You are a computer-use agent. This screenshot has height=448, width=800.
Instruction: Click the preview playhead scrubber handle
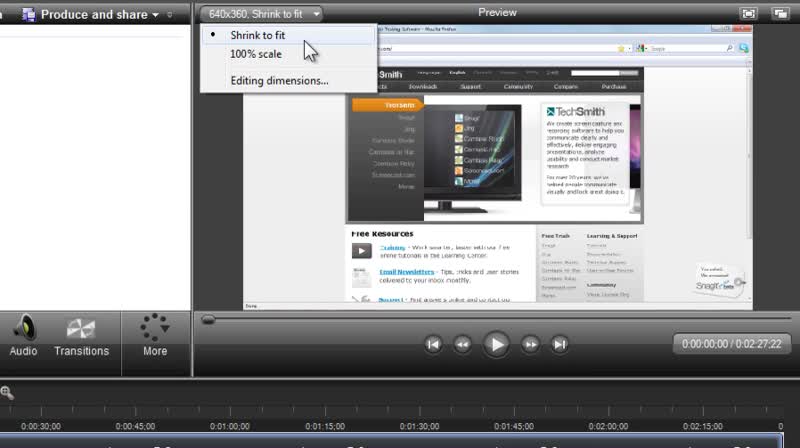(x=208, y=320)
